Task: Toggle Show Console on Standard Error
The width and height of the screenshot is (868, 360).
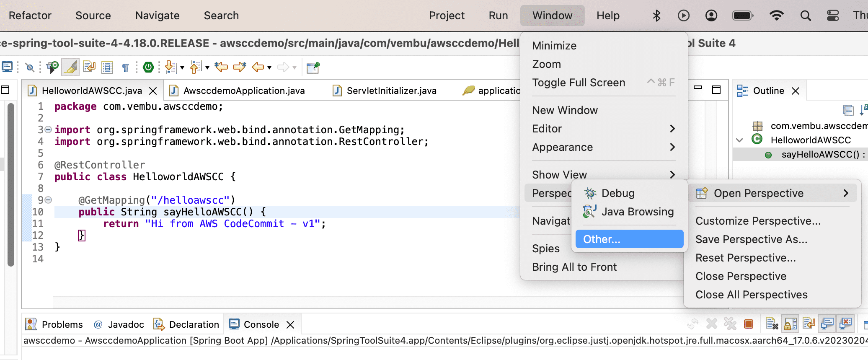Action: pyautogui.click(x=846, y=324)
